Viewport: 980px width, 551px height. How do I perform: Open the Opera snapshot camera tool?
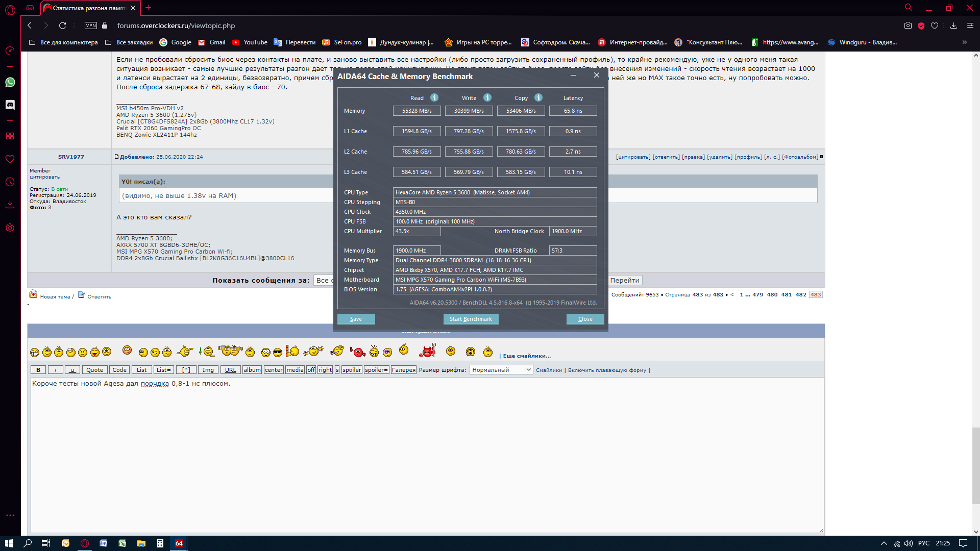coord(908,26)
